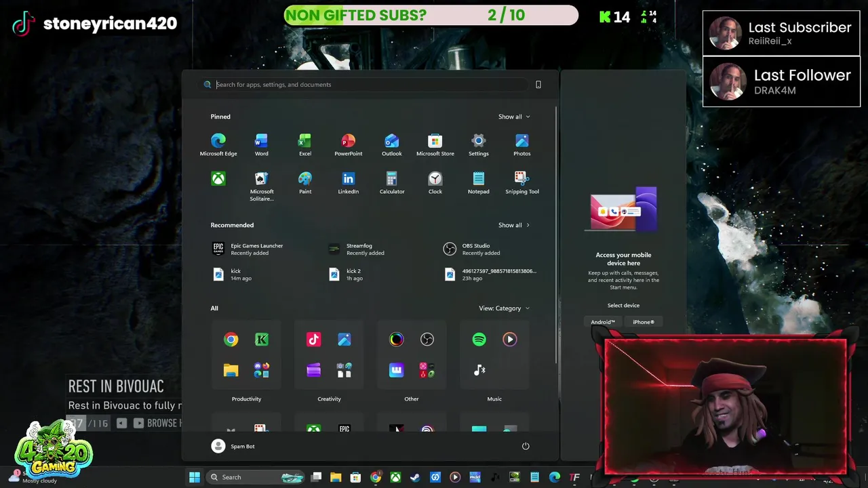Open the Xbox pinned app icon

(x=218, y=179)
